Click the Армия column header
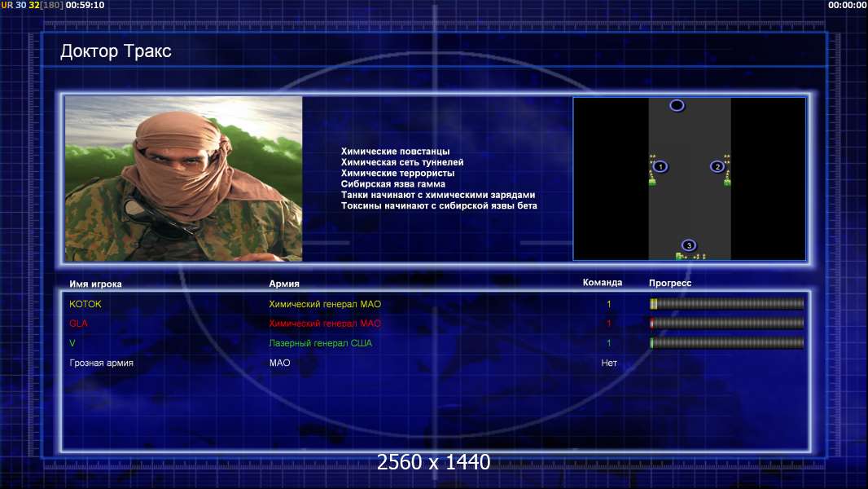 pos(284,284)
